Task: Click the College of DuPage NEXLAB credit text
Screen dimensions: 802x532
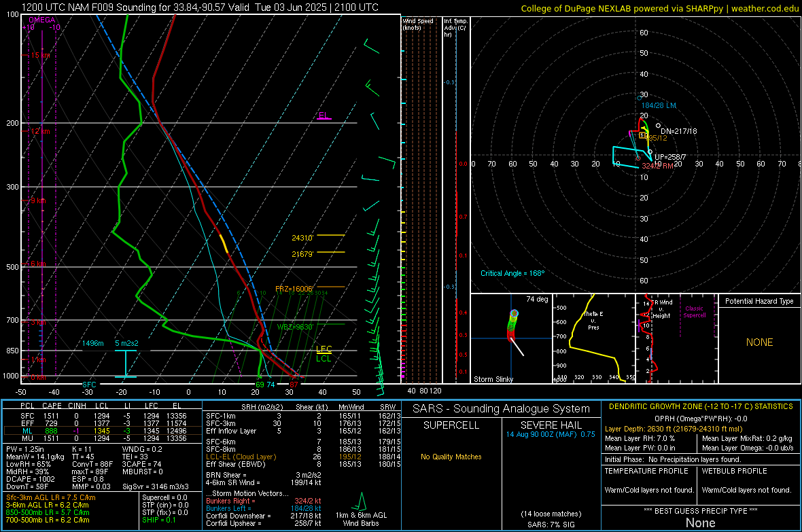Action: click(659, 8)
